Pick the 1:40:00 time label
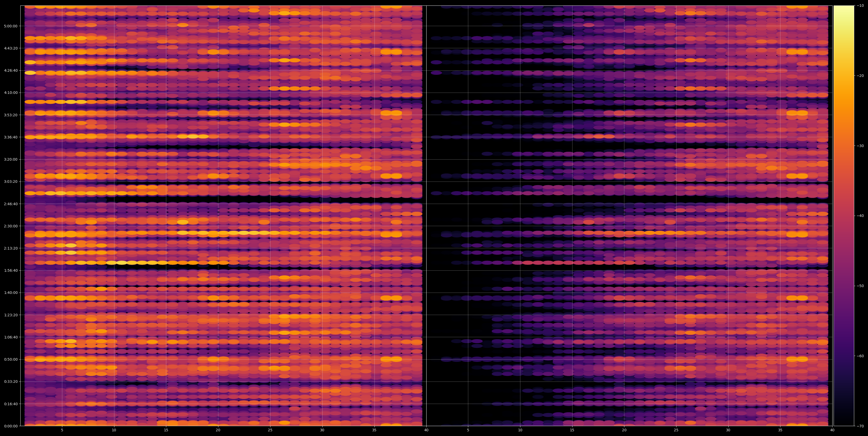868x436 pixels. coord(10,292)
